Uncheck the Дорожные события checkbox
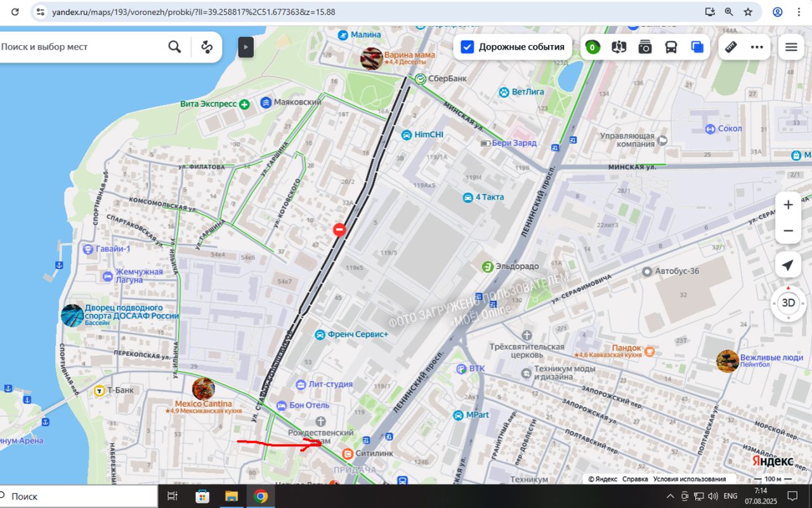This screenshot has height=508, width=812. point(468,47)
